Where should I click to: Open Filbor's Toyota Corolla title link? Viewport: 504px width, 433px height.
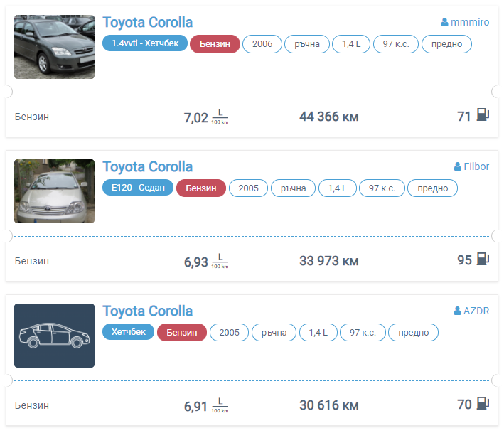coord(147,166)
